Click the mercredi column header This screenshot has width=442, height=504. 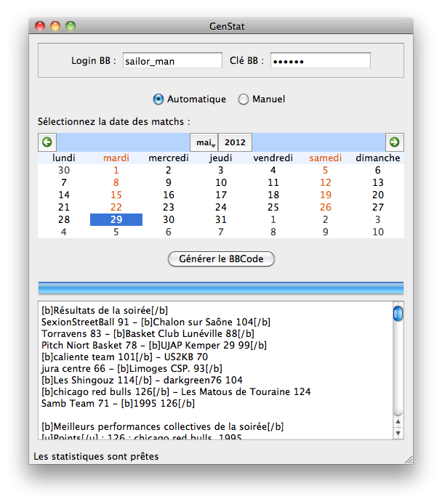169,158
